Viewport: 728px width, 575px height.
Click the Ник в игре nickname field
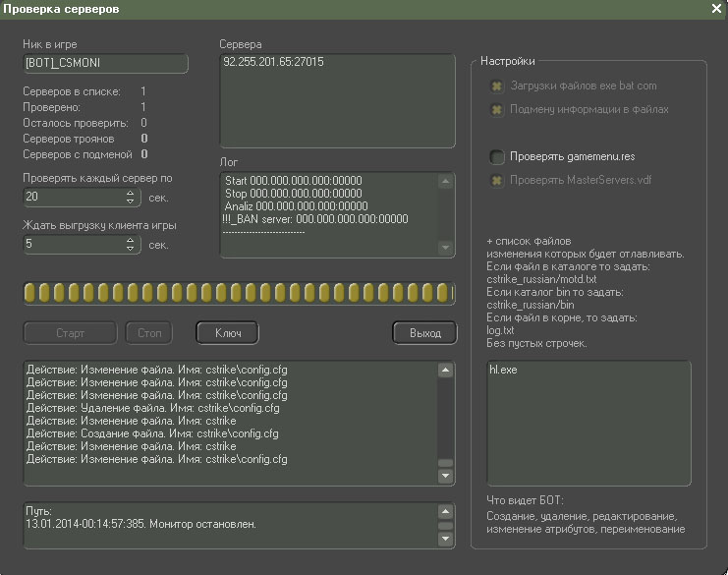click(105, 63)
